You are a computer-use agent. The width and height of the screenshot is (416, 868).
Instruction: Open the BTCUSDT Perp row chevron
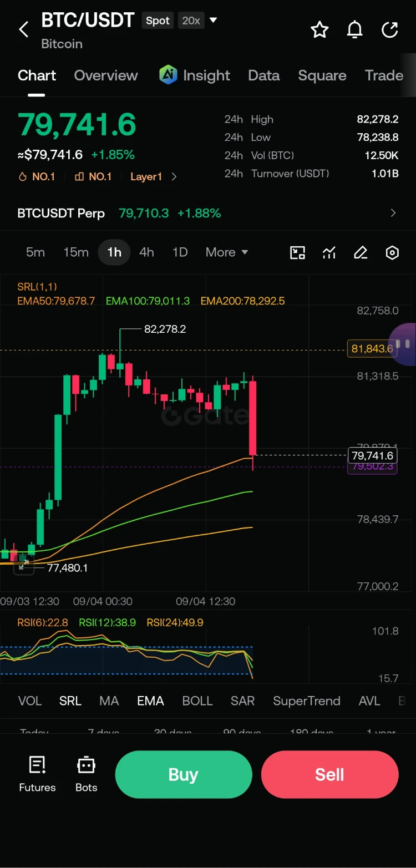coord(393,213)
